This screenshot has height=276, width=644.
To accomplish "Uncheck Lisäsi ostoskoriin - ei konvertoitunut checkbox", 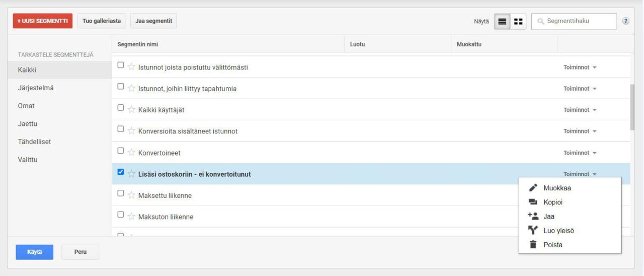I will pos(120,172).
